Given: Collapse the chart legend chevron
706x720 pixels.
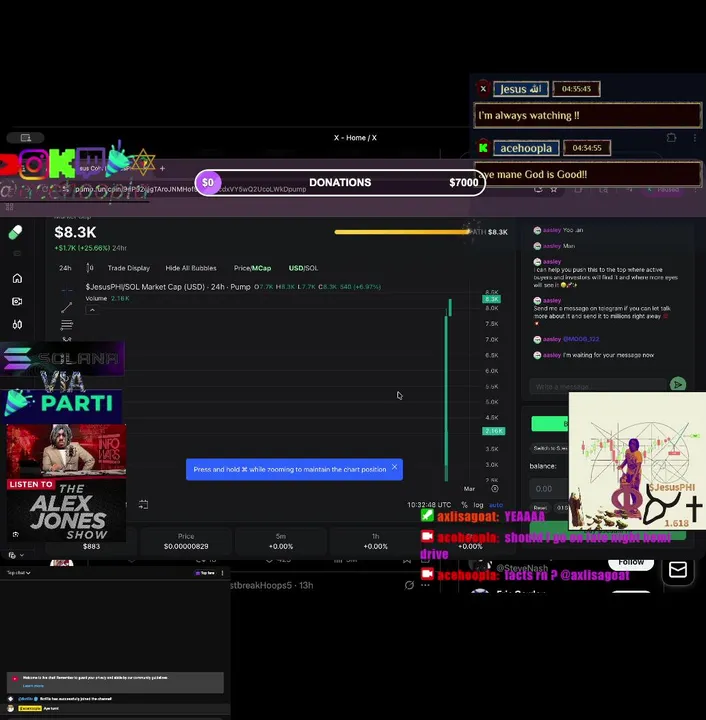Looking at the screenshot, I should click(x=92, y=310).
